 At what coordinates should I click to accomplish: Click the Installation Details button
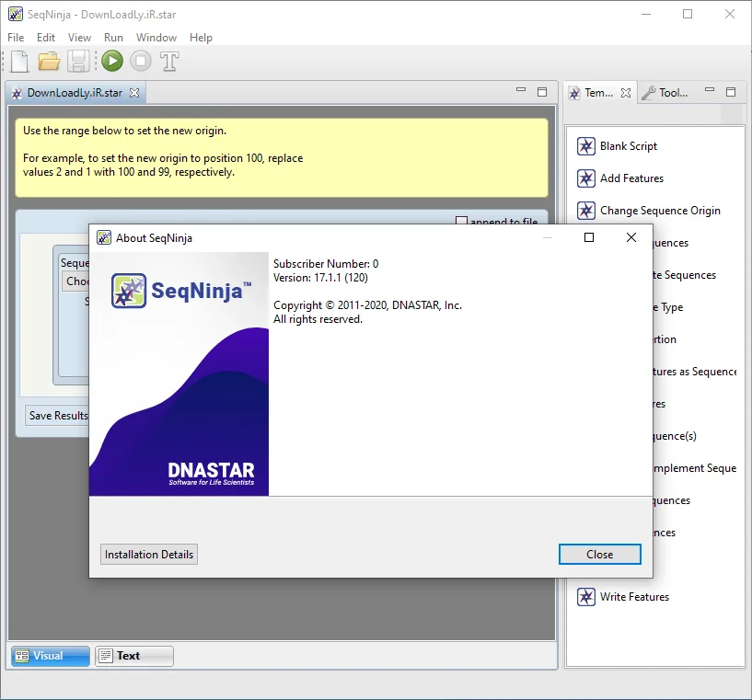[x=149, y=555]
